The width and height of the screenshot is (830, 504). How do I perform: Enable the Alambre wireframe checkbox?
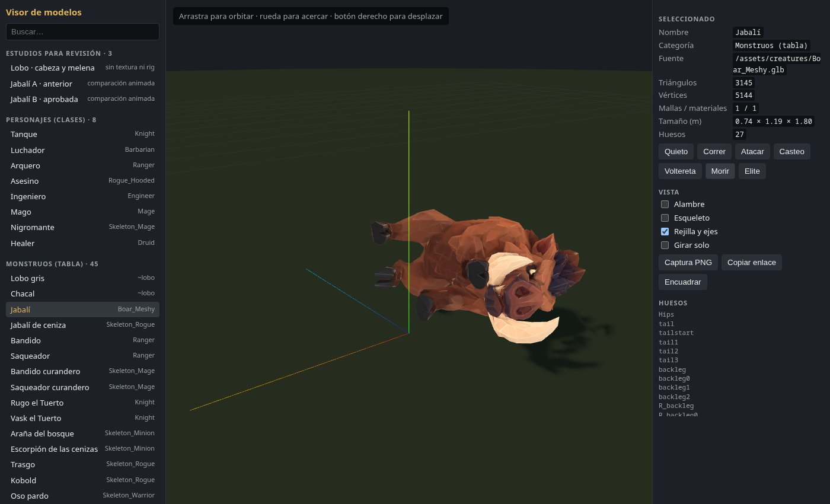[665, 205]
